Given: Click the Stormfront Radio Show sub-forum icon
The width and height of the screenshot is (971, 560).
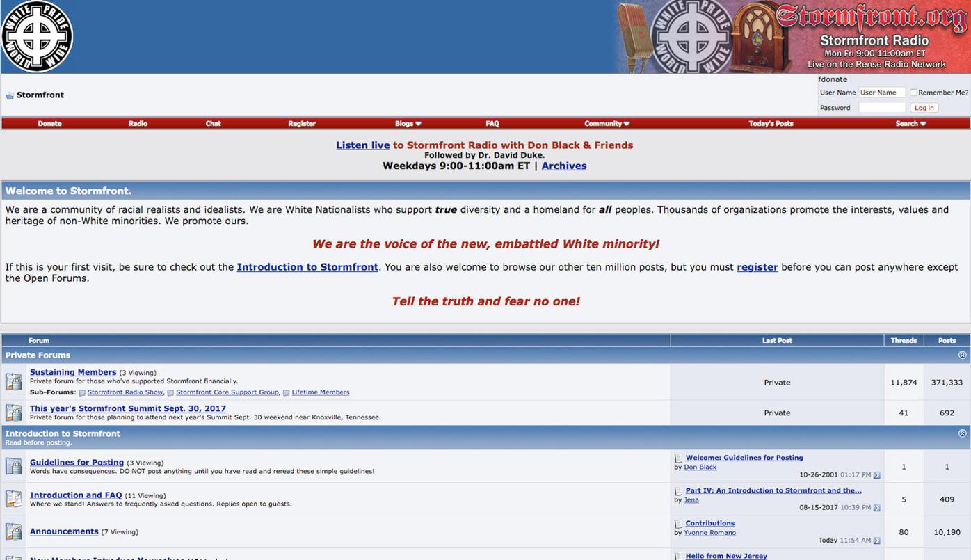Looking at the screenshot, I should tap(81, 392).
